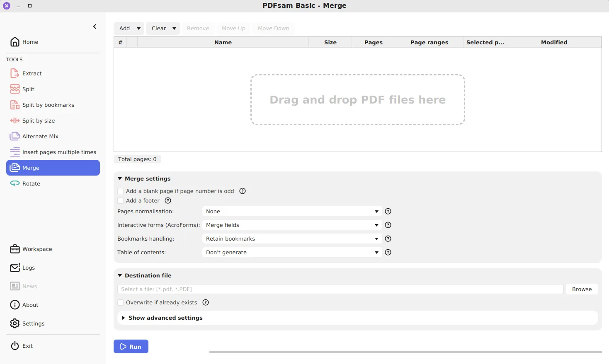The width and height of the screenshot is (609, 364).
Task: Open the Add dropdown button
Action: coord(129,28)
